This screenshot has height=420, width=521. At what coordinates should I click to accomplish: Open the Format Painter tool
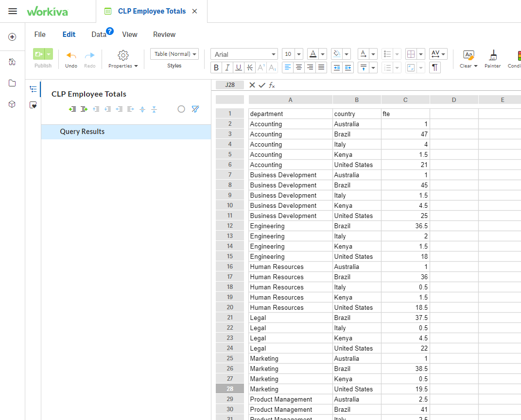coord(493,59)
